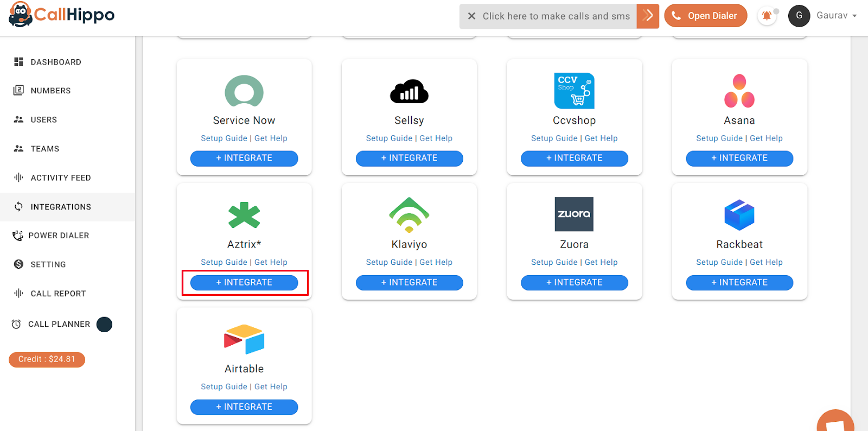Toggle the Call Planner dark switch
The image size is (868, 431).
point(104,324)
